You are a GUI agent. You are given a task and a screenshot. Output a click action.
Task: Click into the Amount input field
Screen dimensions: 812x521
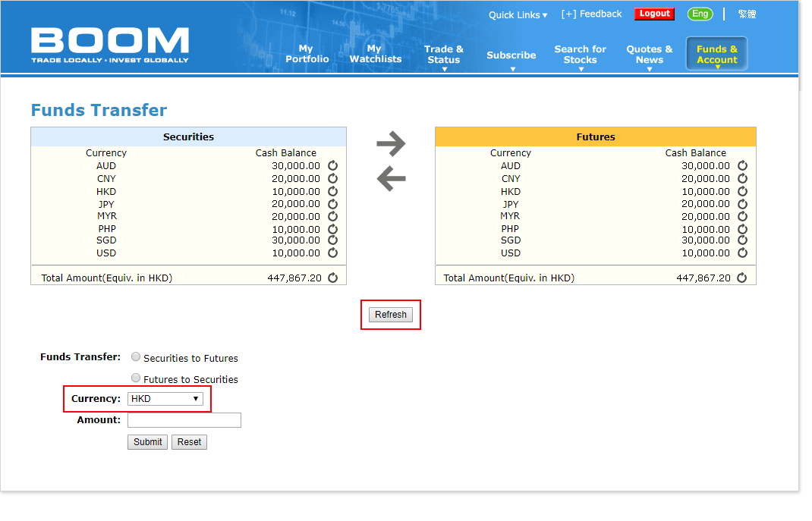[184, 420]
